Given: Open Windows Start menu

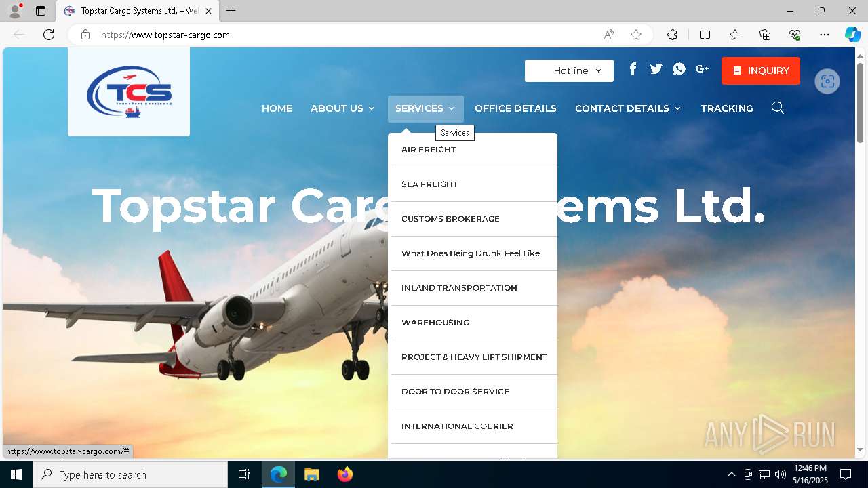Looking at the screenshot, I should [16, 474].
